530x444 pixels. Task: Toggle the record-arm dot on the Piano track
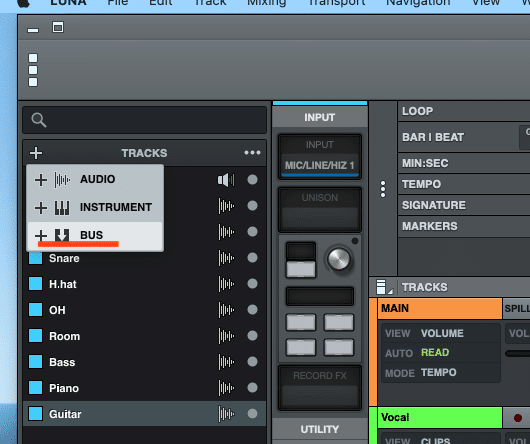(x=252, y=388)
